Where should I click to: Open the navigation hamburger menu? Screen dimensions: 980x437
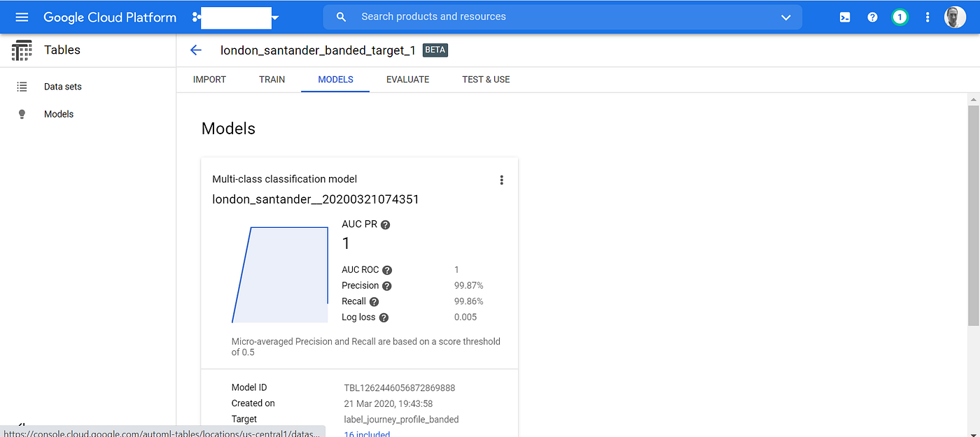tap(22, 17)
